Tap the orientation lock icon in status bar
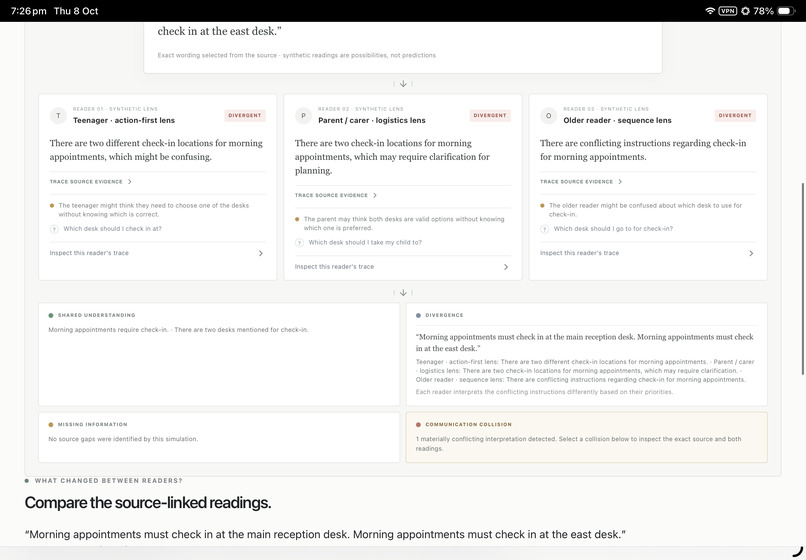This screenshot has width=806, height=560. 745,11
